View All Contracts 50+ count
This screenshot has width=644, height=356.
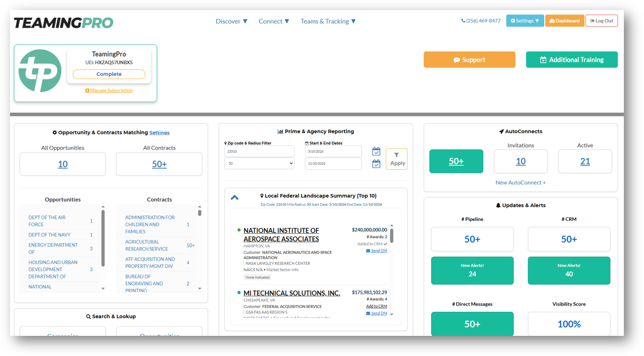coord(159,164)
